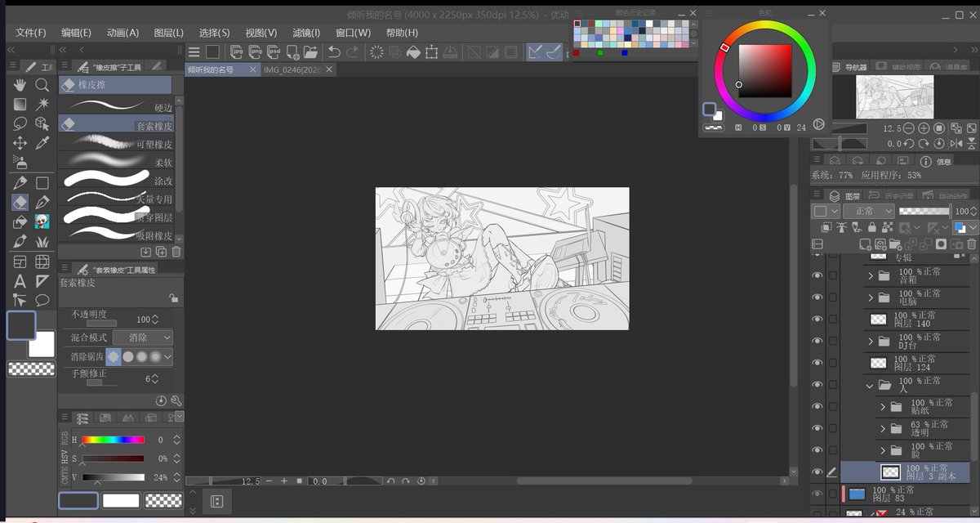Expand the 脸 folder

(x=883, y=450)
